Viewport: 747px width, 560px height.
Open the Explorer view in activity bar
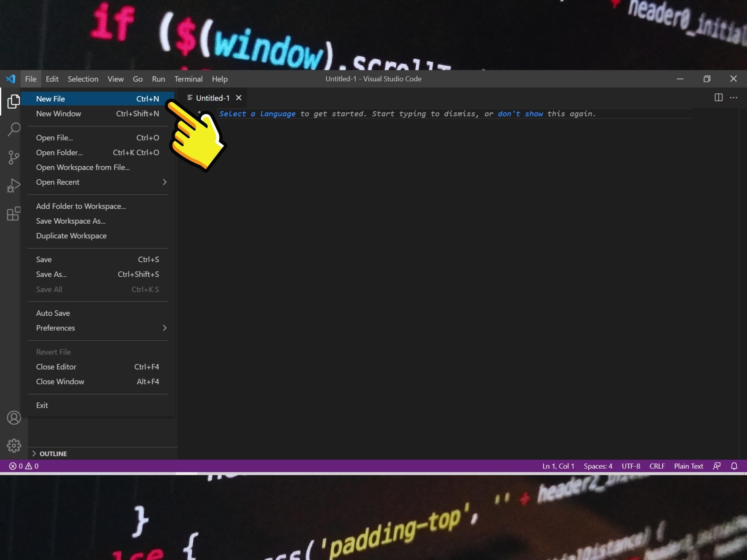click(13, 101)
